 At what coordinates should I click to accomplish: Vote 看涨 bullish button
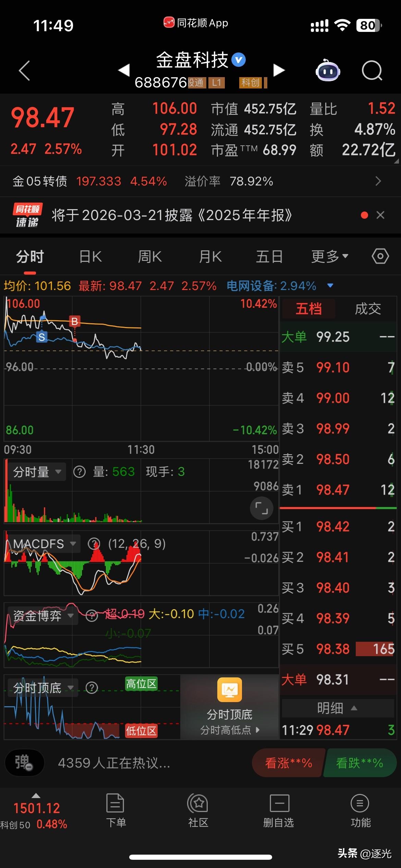pyautogui.click(x=288, y=763)
